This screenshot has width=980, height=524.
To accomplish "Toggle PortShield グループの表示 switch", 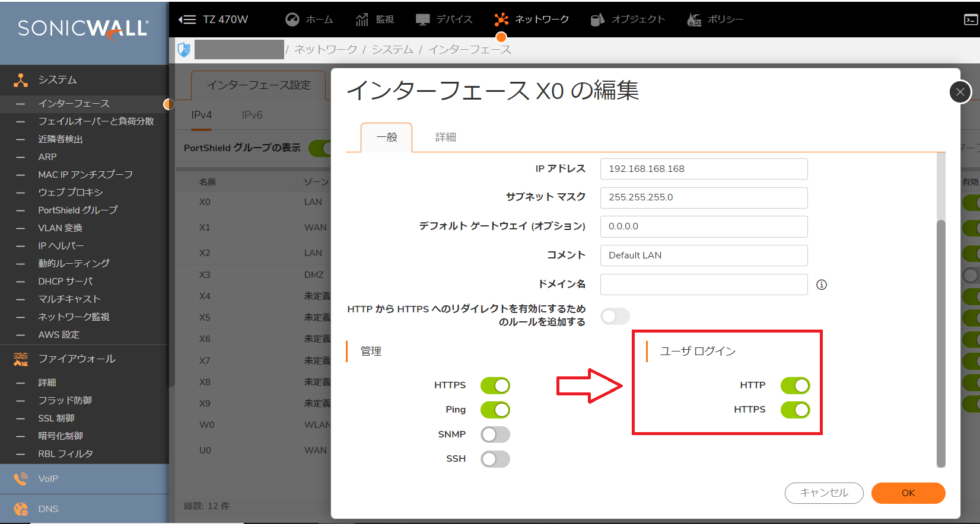I will coord(320,148).
